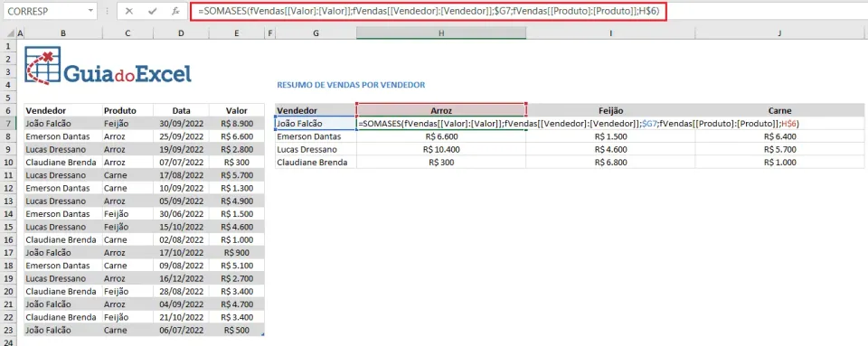This screenshot has height=346, width=868.
Task: Select column H header
Action: coord(441,33)
